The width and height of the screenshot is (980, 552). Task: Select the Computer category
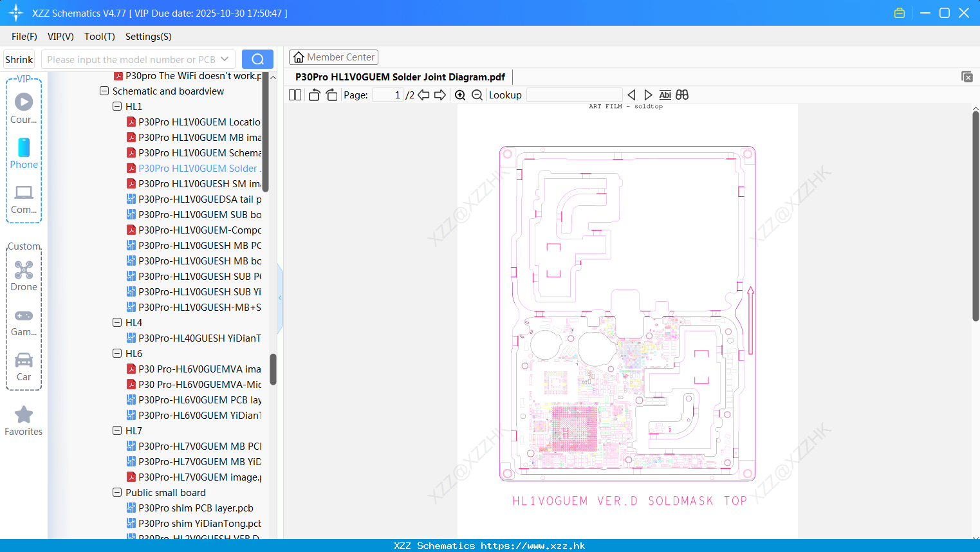point(24,199)
